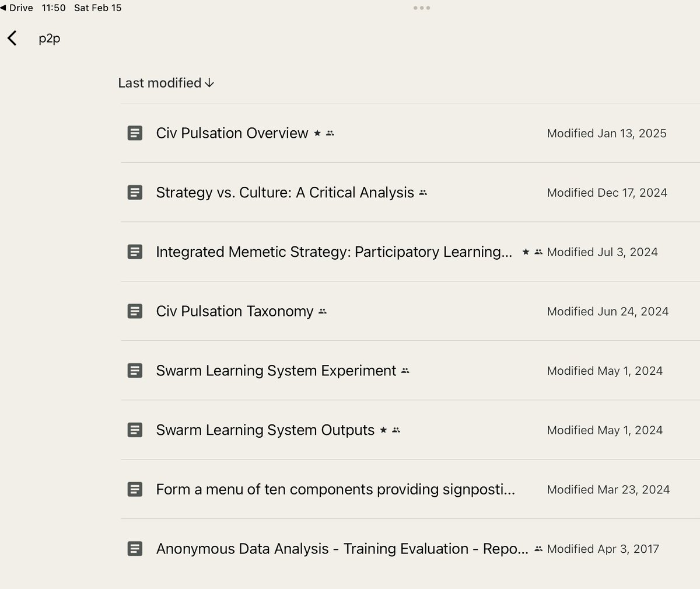Go back from the p2p folder

12,39
